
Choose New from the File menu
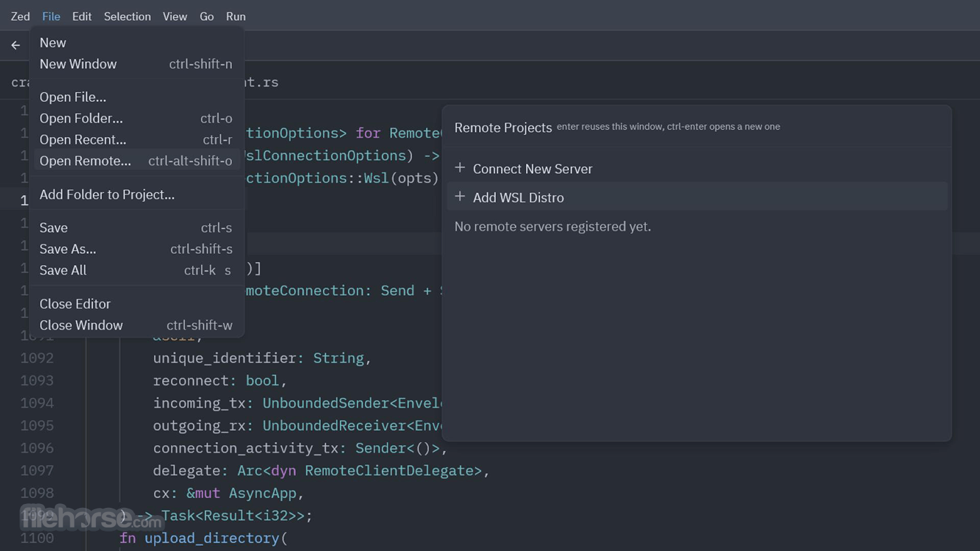136,42
